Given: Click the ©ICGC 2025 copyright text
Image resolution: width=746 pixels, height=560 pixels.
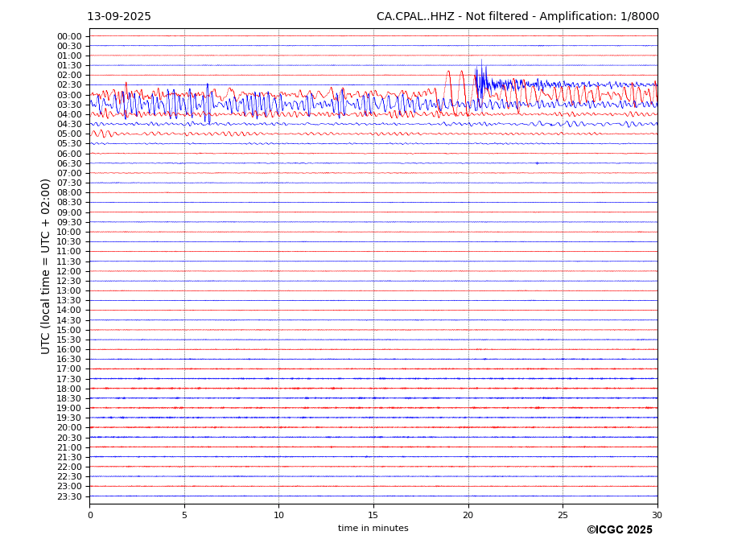Looking at the screenshot, I should pyautogui.click(x=620, y=530).
